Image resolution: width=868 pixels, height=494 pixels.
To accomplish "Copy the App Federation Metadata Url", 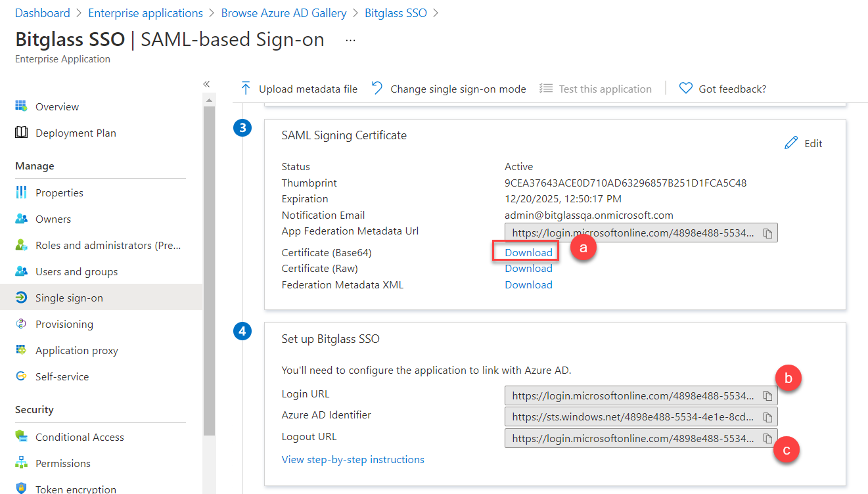I will (x=767, y=232).
